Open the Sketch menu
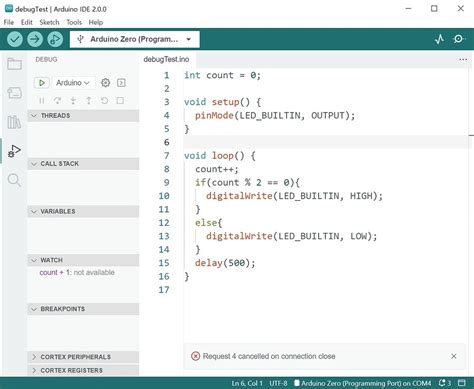The width and height of the screenshot is (474, 389). 49,22
